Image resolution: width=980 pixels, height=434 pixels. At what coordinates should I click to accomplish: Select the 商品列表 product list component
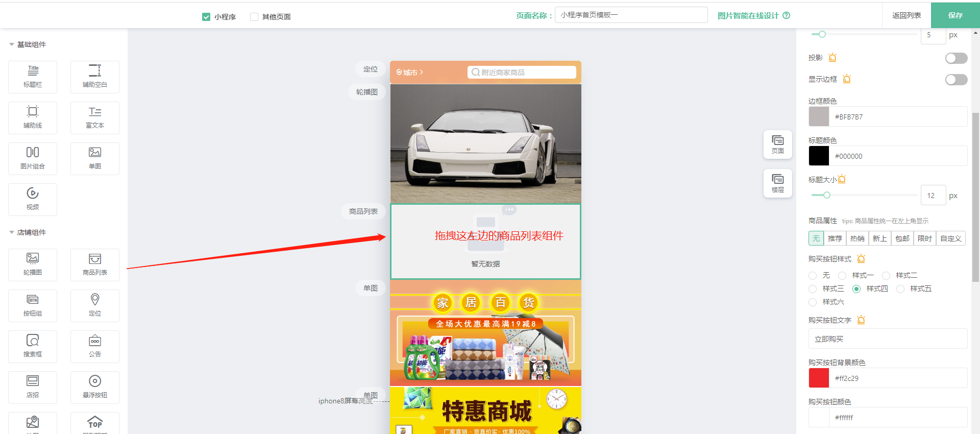coord(95,264)
